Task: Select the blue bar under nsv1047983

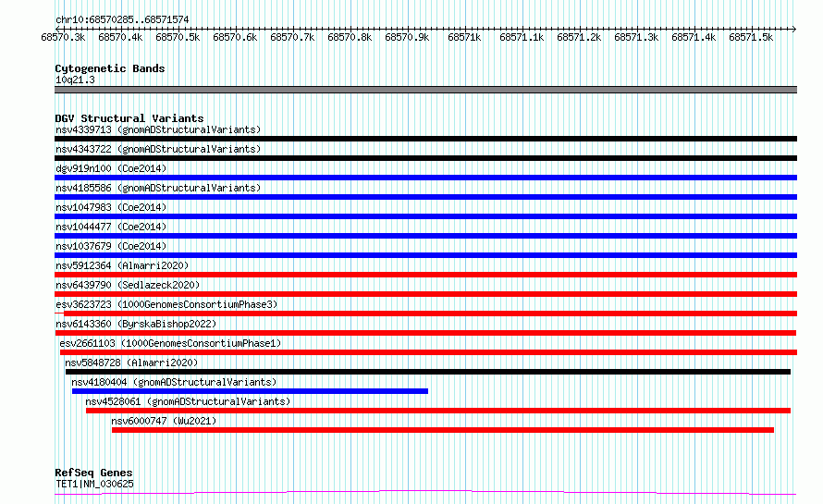Action: tap(425, 216)
